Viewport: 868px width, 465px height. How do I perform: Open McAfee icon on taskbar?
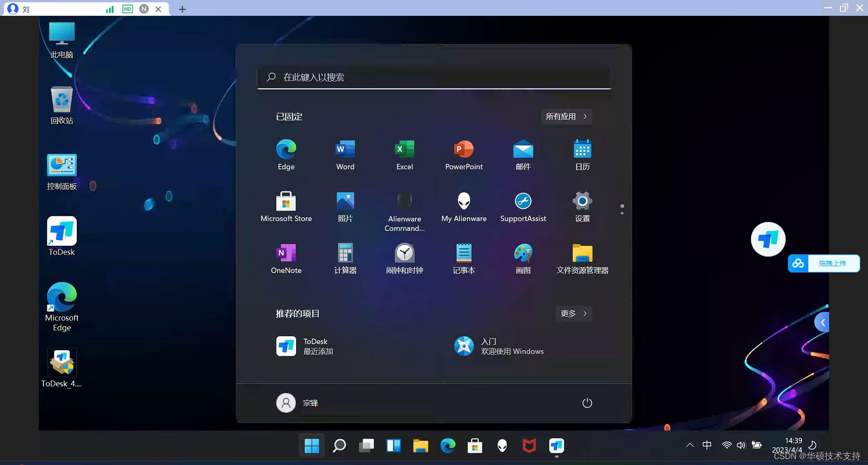click(529, 446)
